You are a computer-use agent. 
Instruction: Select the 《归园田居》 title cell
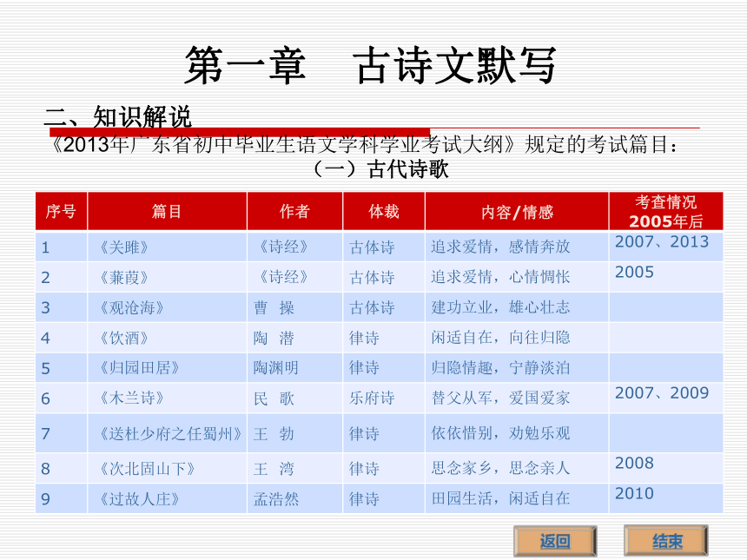pos(168,367)
